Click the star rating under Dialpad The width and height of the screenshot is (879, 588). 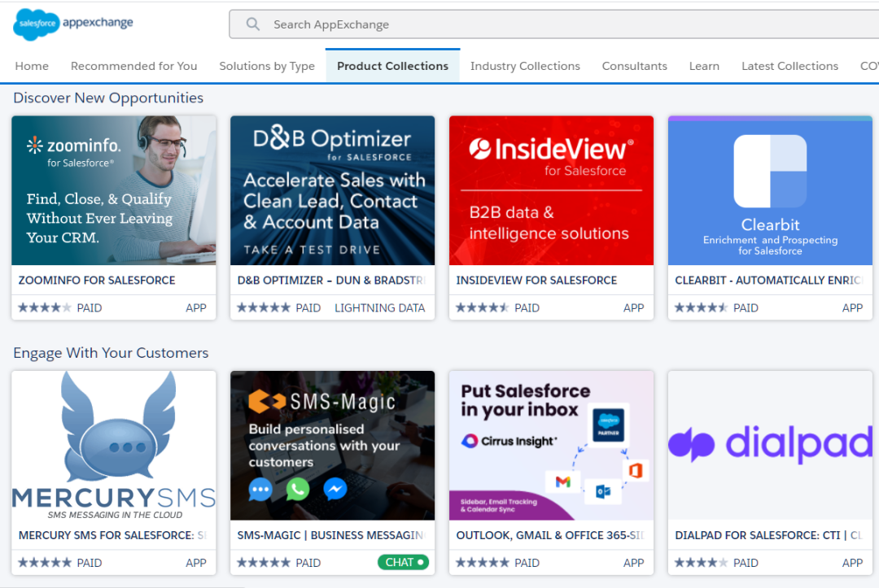pos(702,562)
